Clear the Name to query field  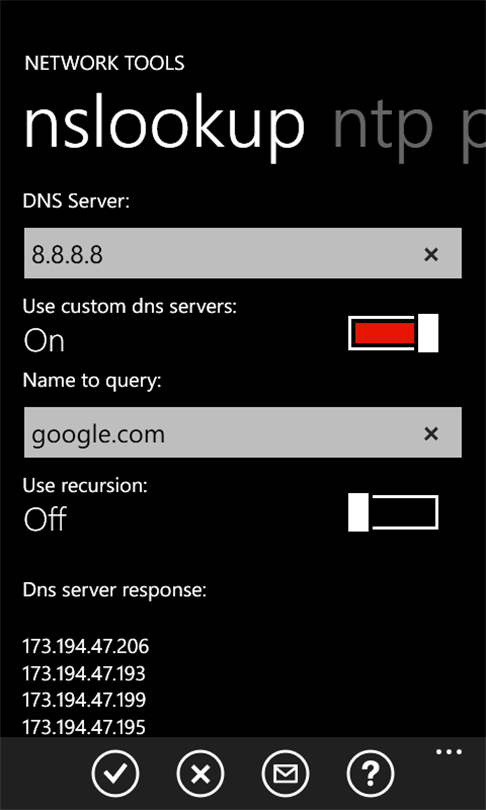click(431, 434)
